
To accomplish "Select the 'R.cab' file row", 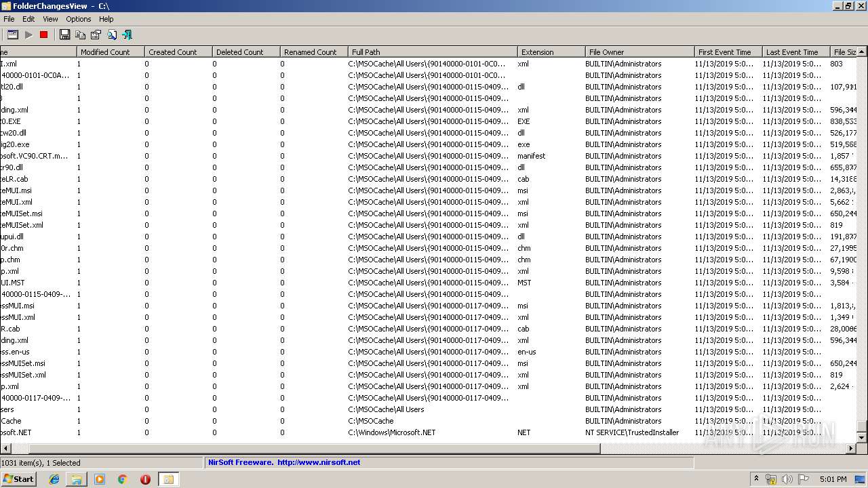I will click(429, 329).
